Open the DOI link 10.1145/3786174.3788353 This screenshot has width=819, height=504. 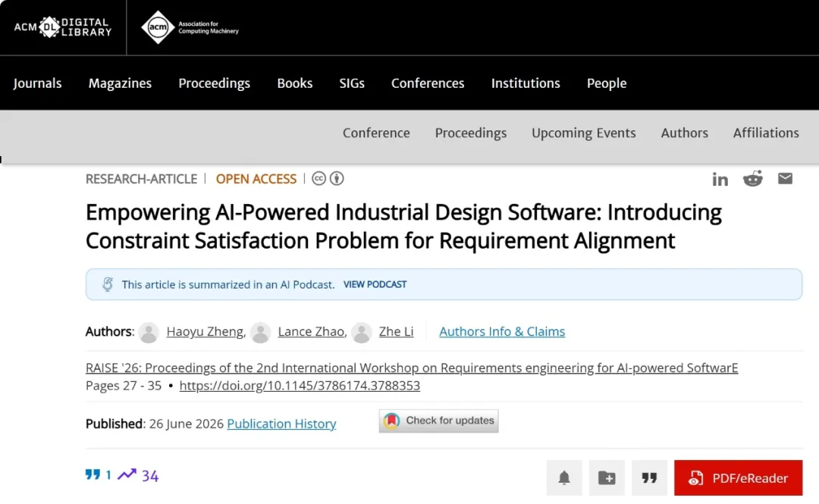300,386
